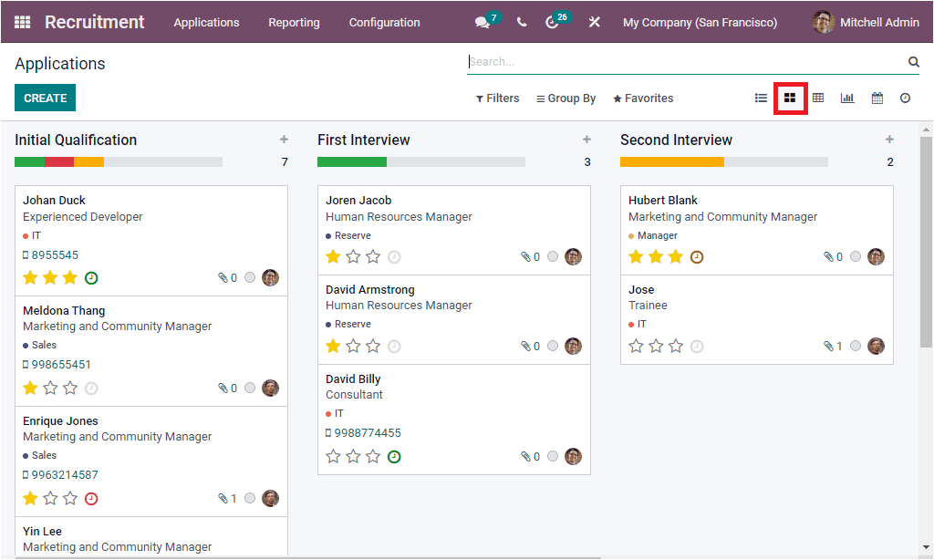Toggle the third star on Hubert Blank's card
Viewport: 934px width, 560px height.
[676, 256]
